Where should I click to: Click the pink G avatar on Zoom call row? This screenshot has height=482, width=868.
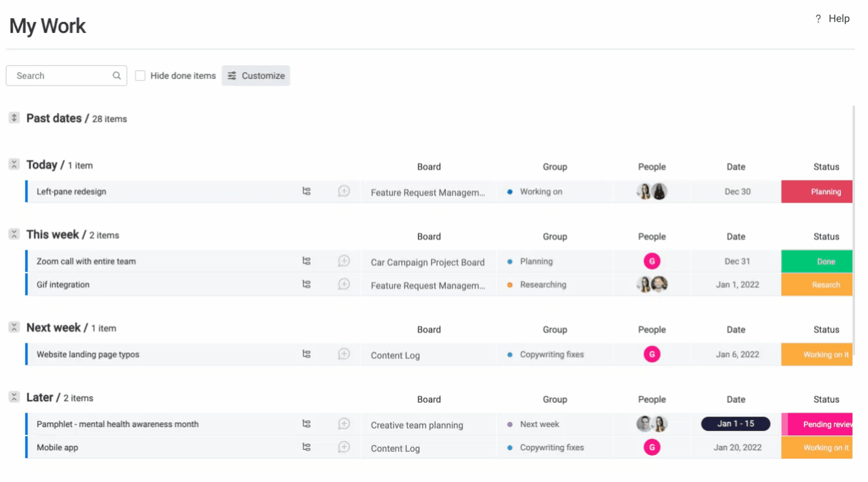point(651,261)
